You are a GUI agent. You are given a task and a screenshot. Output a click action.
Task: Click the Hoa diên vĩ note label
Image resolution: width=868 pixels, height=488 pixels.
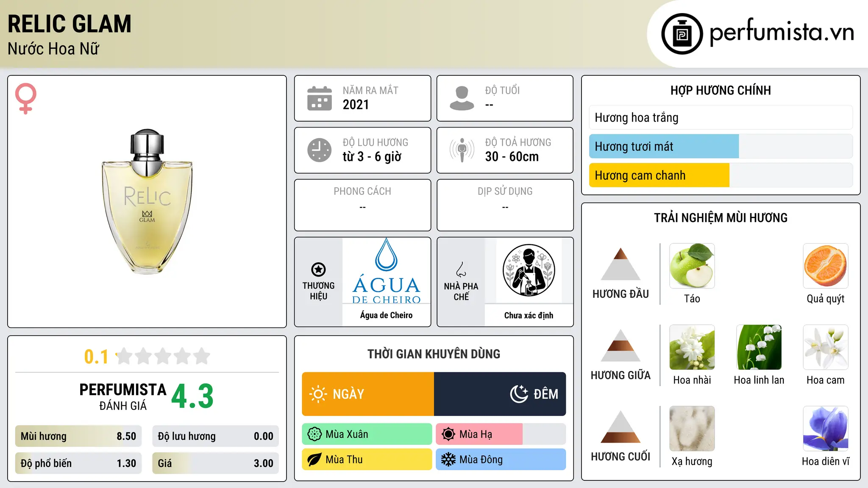(x=826, y=461)
